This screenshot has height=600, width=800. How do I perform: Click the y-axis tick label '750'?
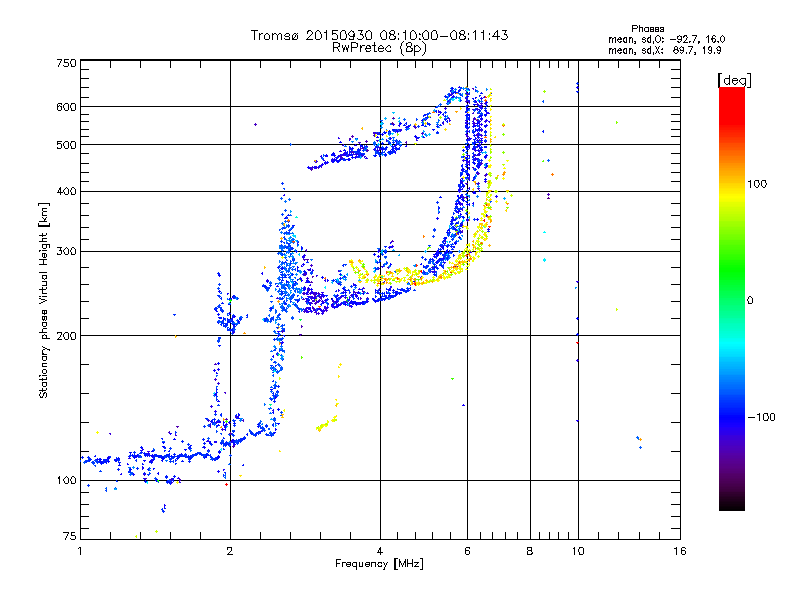(66, 63)
